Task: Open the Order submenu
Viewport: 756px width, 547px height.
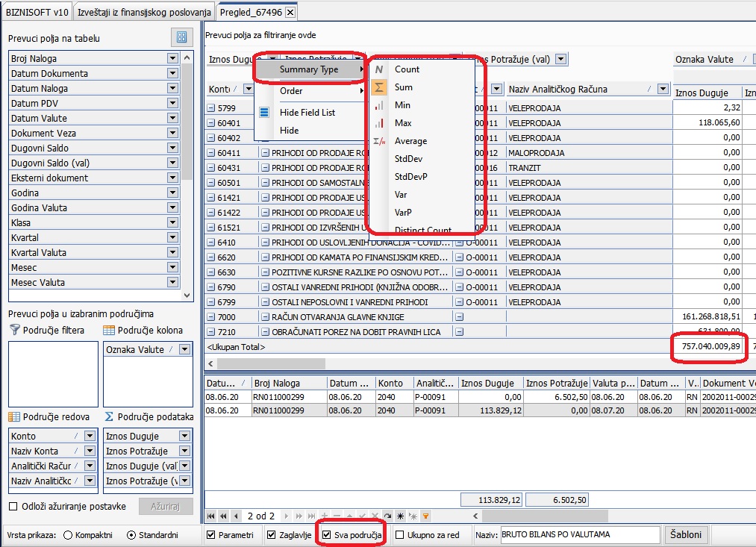Action: (x=310, y=91)
